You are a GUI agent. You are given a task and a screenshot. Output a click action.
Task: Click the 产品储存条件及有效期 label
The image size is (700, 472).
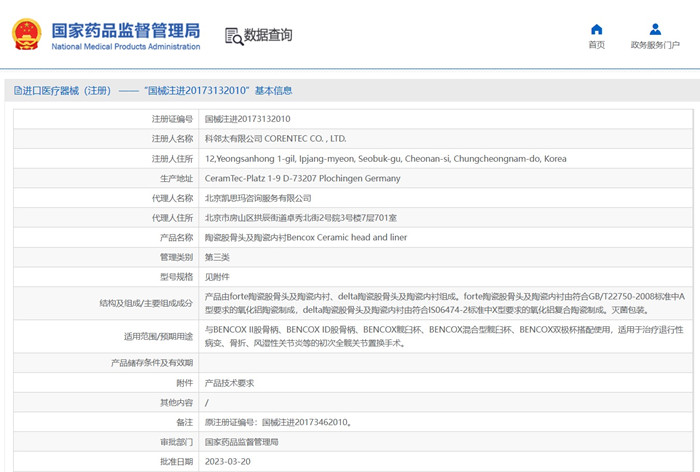(x=152, y=363)
